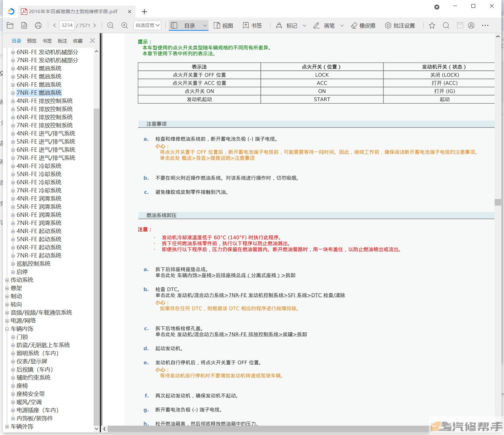Open search with magnifier icon
Viewport: 504px width, 435px height.
(x=446, y=25)
